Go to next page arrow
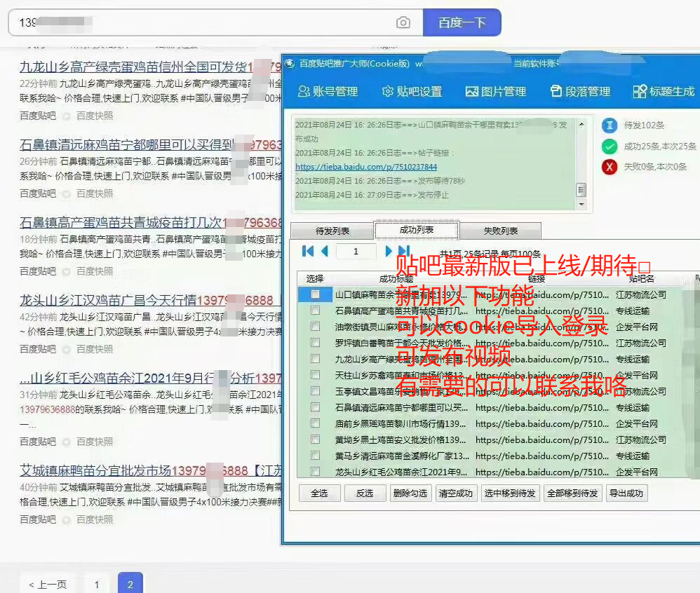700x593 pixels. pos(389,251)
